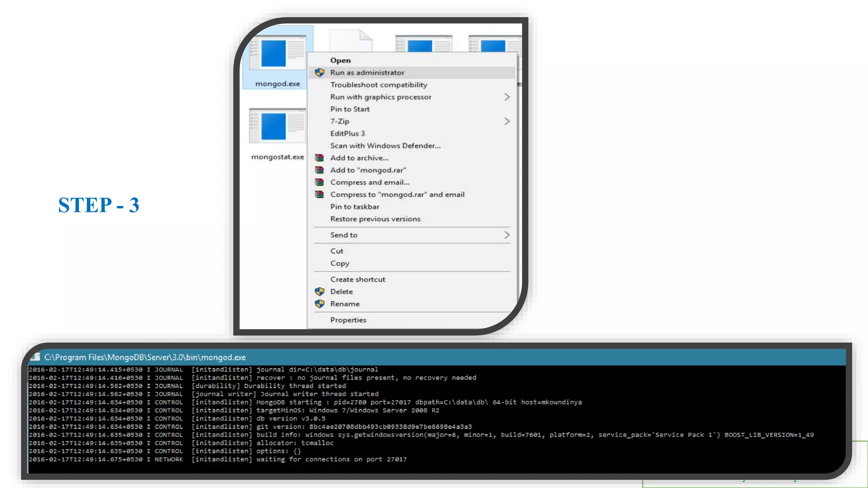Click the WinRAR icon next to Add to archive
Screen dimensions: 868x488
click(320, 158)
